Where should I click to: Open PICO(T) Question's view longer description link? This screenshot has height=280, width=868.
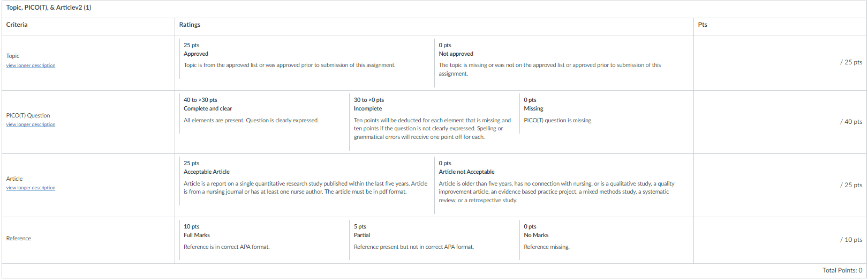coord(31,124)
